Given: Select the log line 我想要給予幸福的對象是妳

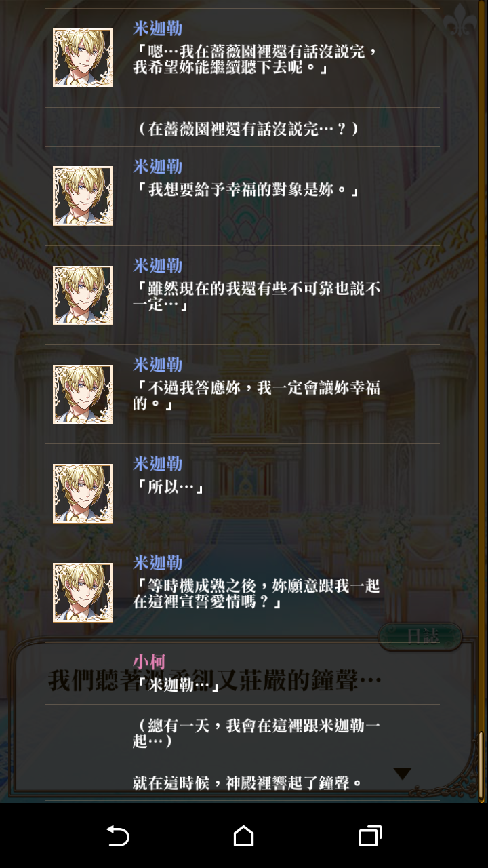Looking at the screenshot, I should (x=245, y=191).
